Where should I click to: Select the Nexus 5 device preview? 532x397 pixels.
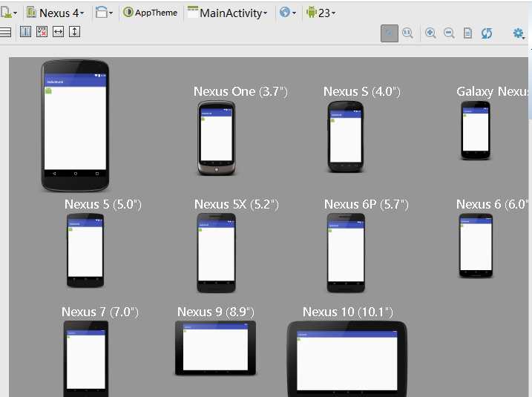coord(85,250)
